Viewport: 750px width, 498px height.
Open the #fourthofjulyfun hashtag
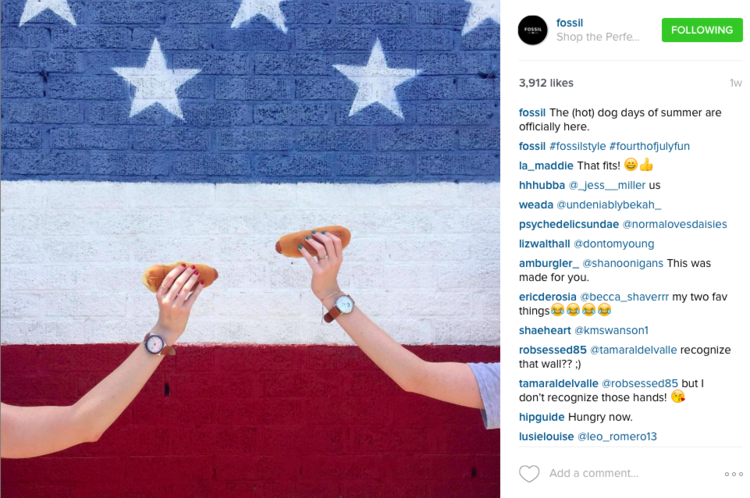coord(649,146)
